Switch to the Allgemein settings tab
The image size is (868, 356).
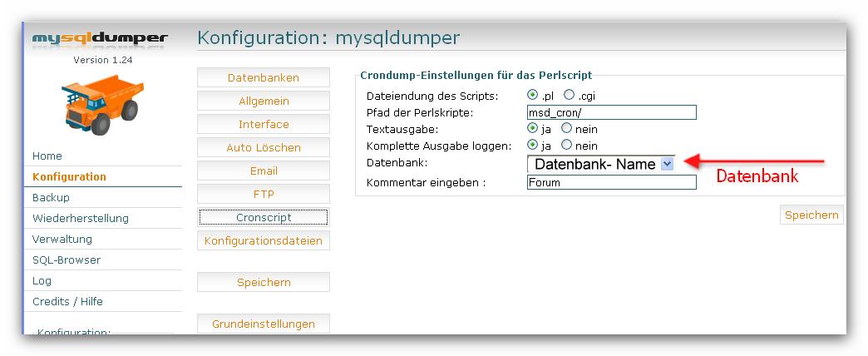(x=263, y=101)
